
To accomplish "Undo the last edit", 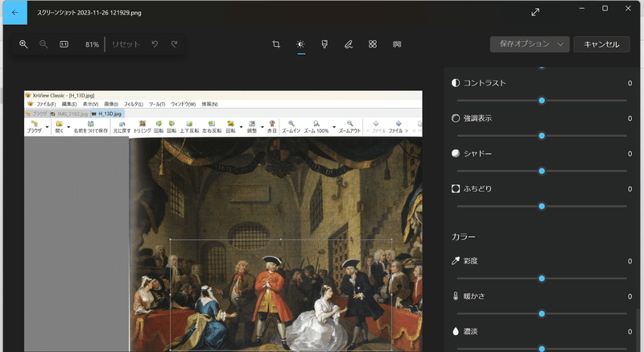I will tap(155, 44).
